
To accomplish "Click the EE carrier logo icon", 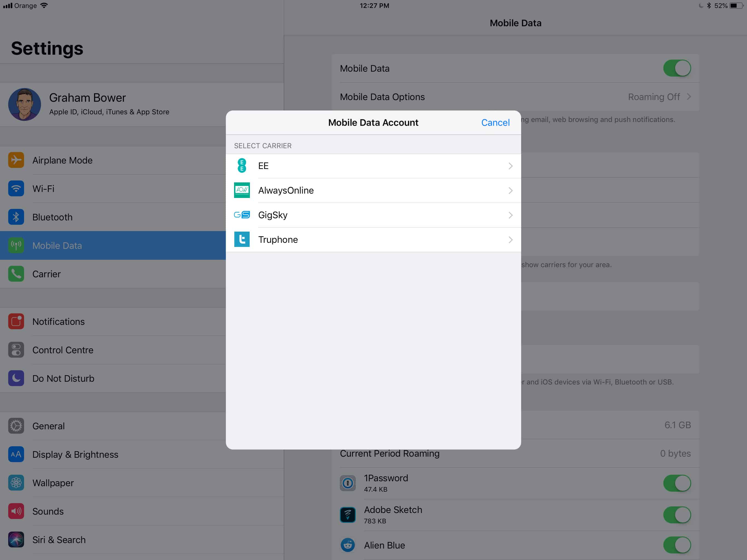I will click(x=242, y=165).
